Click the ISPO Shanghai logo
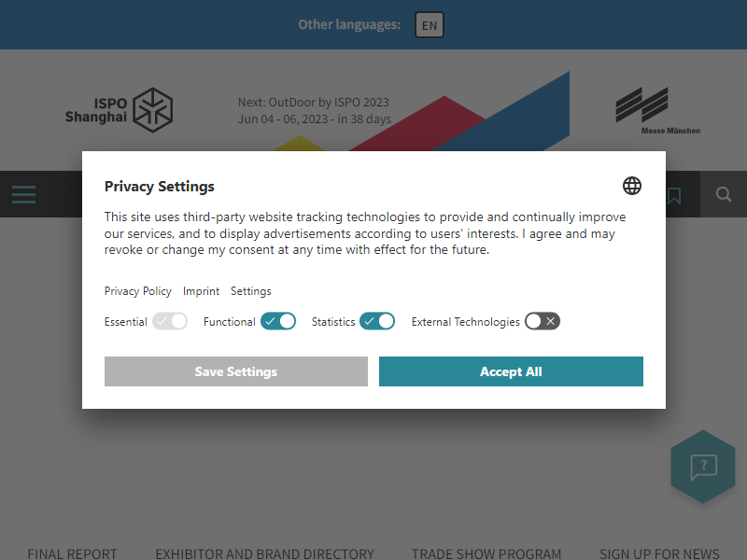Screen dimensions: 747x560 (x=120, y=110)
